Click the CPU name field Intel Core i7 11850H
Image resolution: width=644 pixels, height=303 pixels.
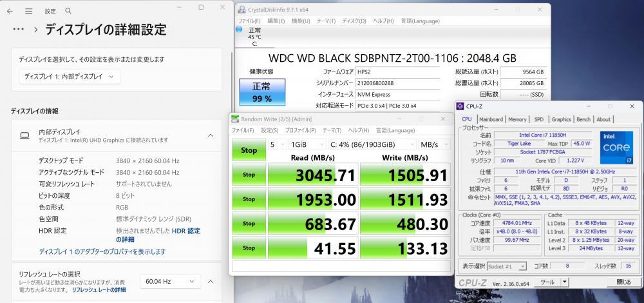point(543,135)
